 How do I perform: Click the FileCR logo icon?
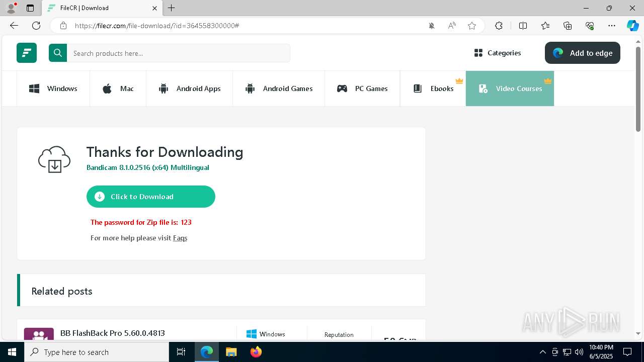click(x=27, y=53)
